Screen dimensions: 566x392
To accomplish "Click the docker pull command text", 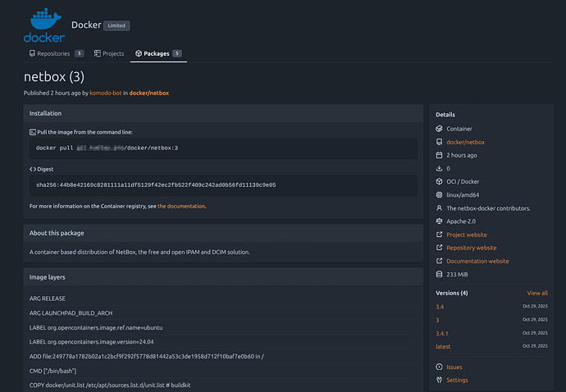I will (107, 148).
